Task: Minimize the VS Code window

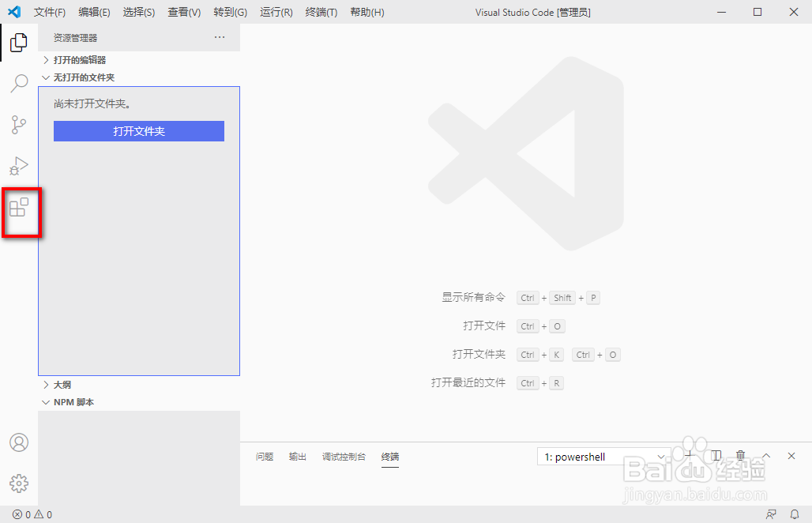Action: point(721,12)
